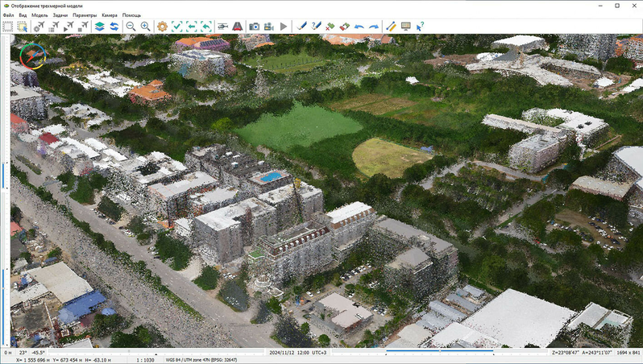The image size is (643, 364).
Task: Click the video camera recording icon
Action: (268, 26)
